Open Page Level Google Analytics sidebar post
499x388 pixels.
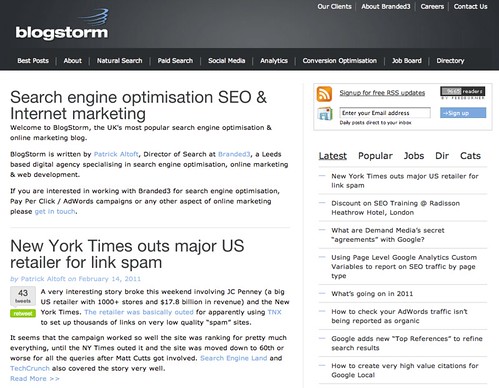pos(404,266)
